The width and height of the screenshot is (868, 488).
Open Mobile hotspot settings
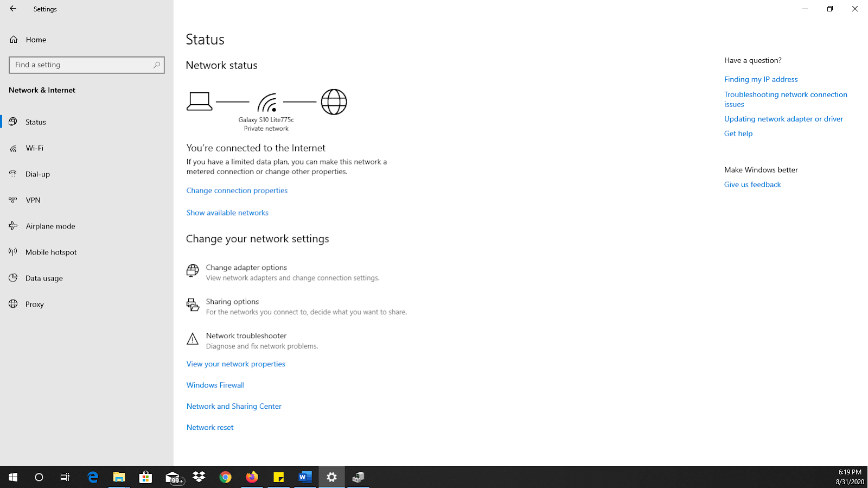point(51,252)
